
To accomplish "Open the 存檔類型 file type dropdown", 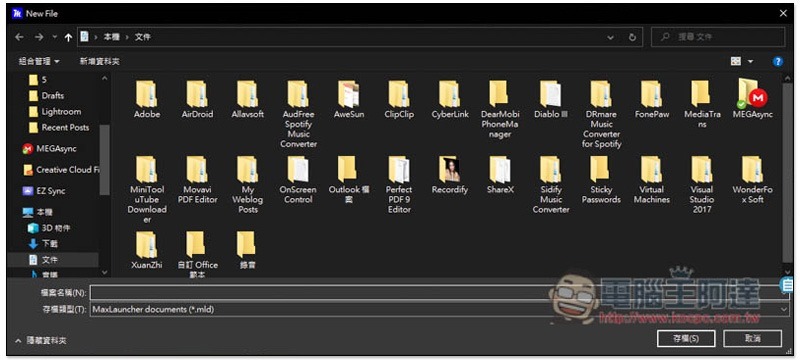I will [x=439, y=309].
